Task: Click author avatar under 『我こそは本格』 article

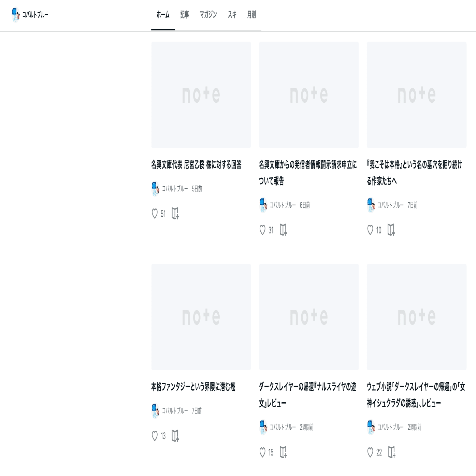Action: point(371,205)
